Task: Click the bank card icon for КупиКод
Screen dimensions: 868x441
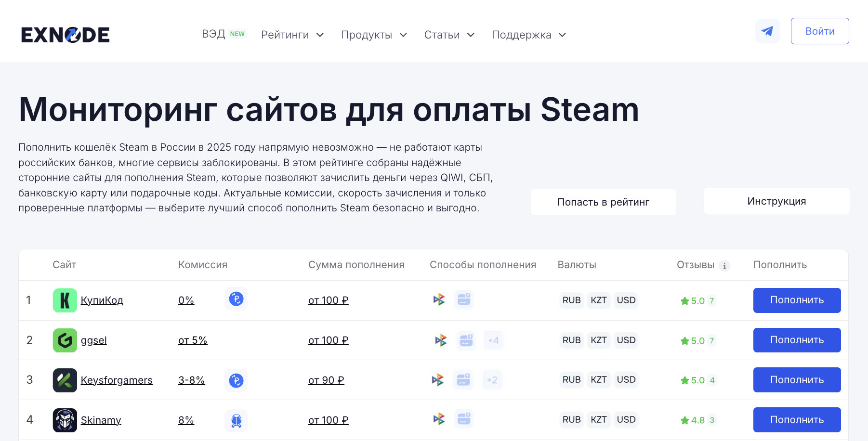Action: pos(464,299)
